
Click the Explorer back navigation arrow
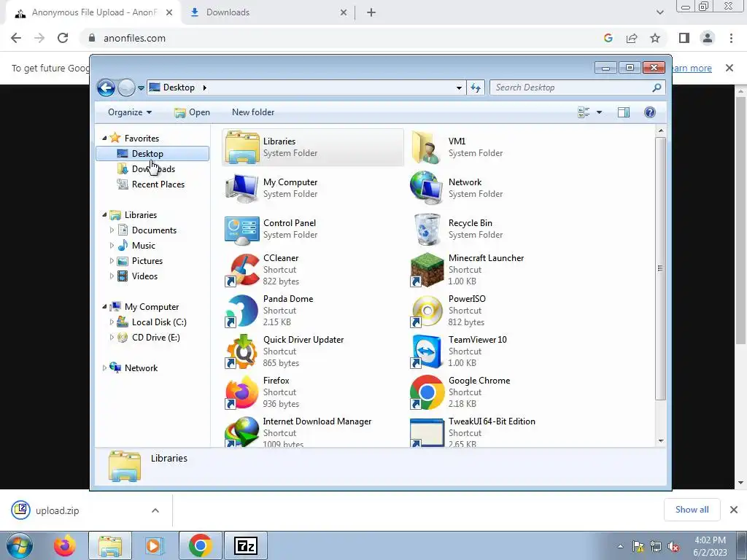point(106,87)
